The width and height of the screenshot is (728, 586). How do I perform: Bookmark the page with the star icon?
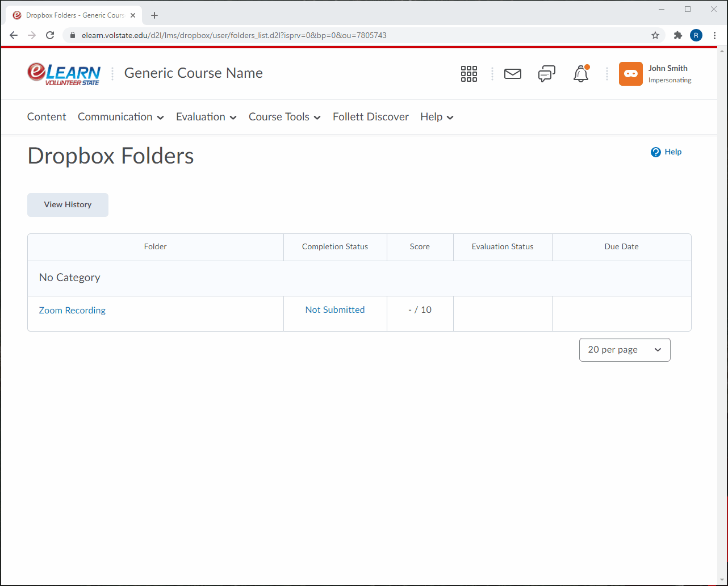(655, 35)
